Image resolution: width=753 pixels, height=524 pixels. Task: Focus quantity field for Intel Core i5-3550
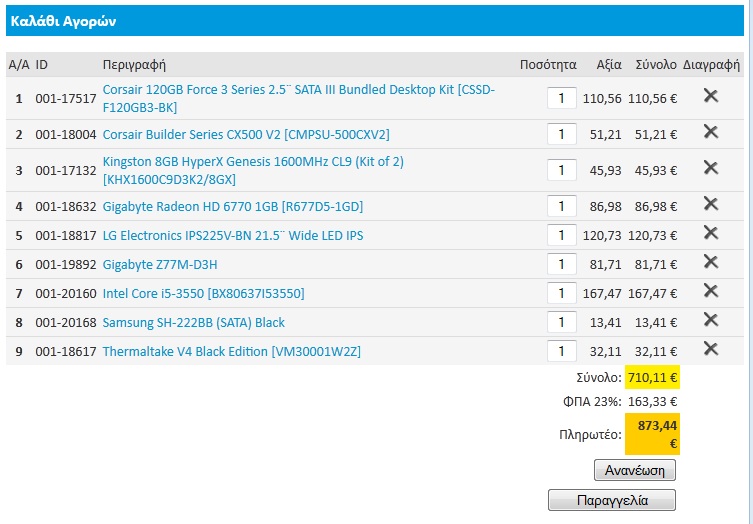[x=562, y=293]
